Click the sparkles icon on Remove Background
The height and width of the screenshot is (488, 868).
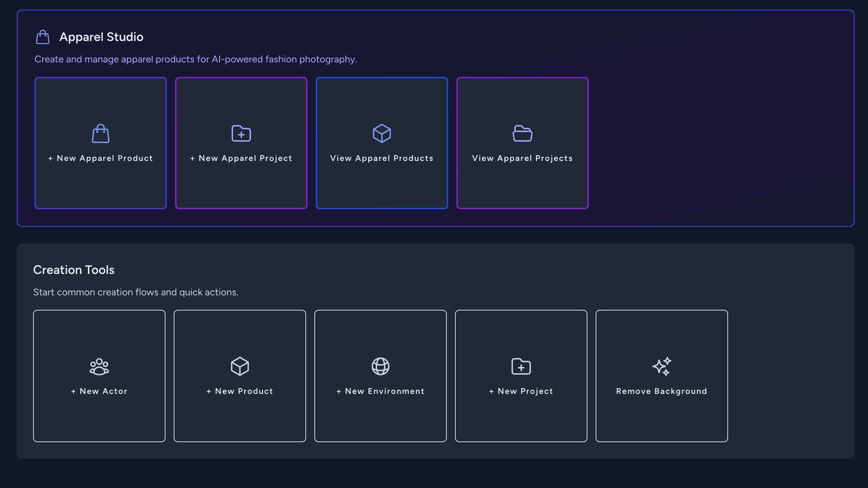tap(662, 366)
